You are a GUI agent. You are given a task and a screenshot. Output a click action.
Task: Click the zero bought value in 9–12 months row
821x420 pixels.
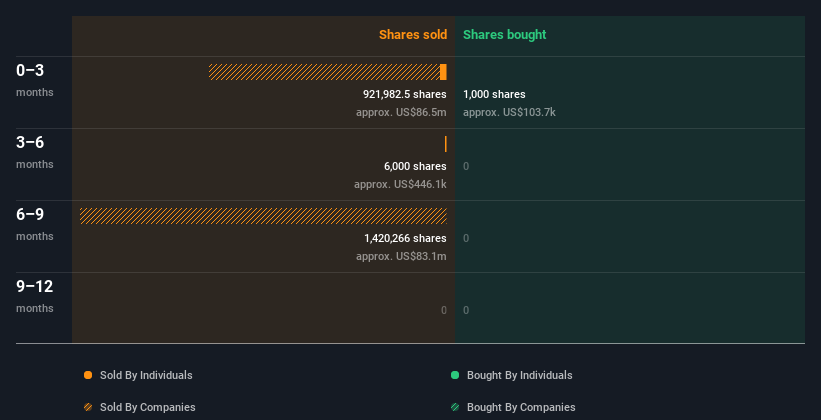[x=466, y=311]
